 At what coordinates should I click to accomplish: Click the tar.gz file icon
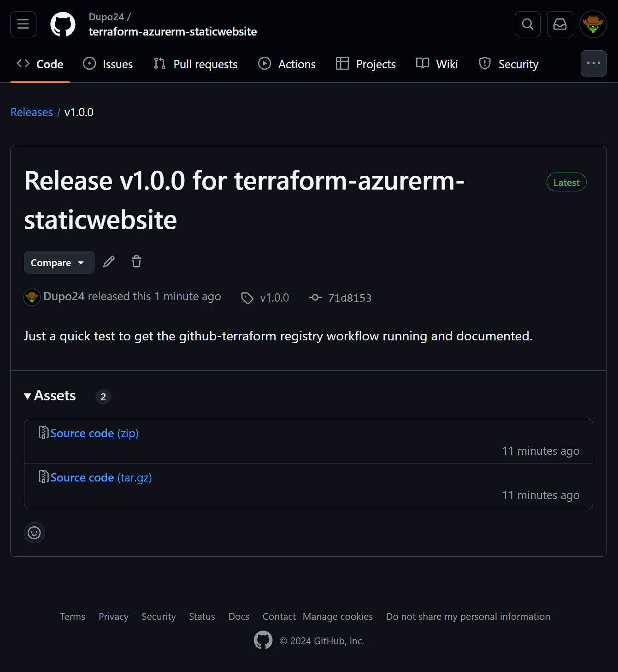[x=44, y=476]
